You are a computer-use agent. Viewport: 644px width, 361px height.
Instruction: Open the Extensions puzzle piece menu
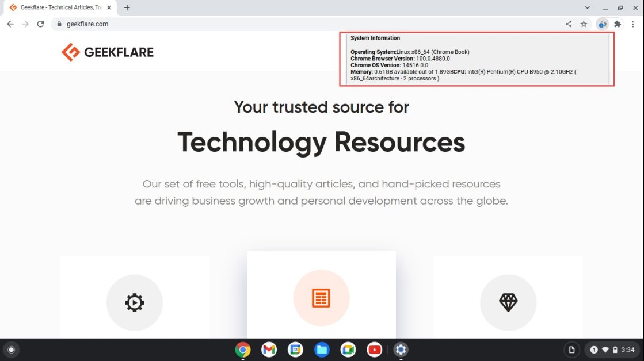(618, 24)
